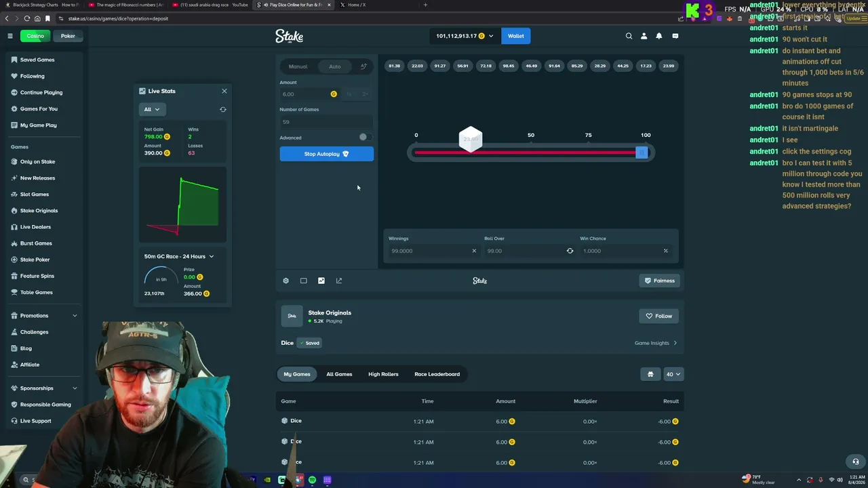Click the Roll Over swap icon
The width and height of the screenshot is (868, 488).
click(x=570, y=251)
